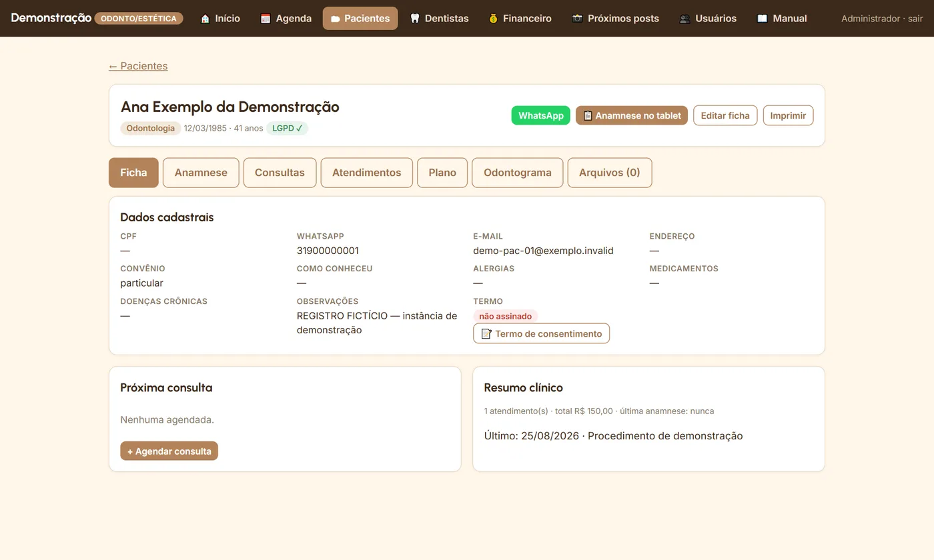Click the tooth icon beside Dentistas
934x560 pixels.
[415, 19]
